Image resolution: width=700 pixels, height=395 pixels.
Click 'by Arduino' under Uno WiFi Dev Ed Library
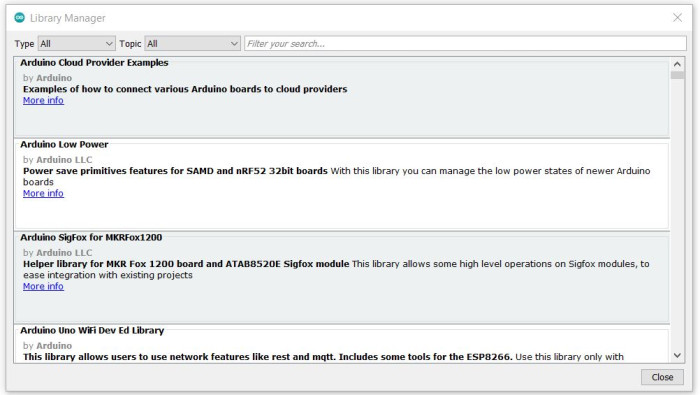(x=47, y=345)
